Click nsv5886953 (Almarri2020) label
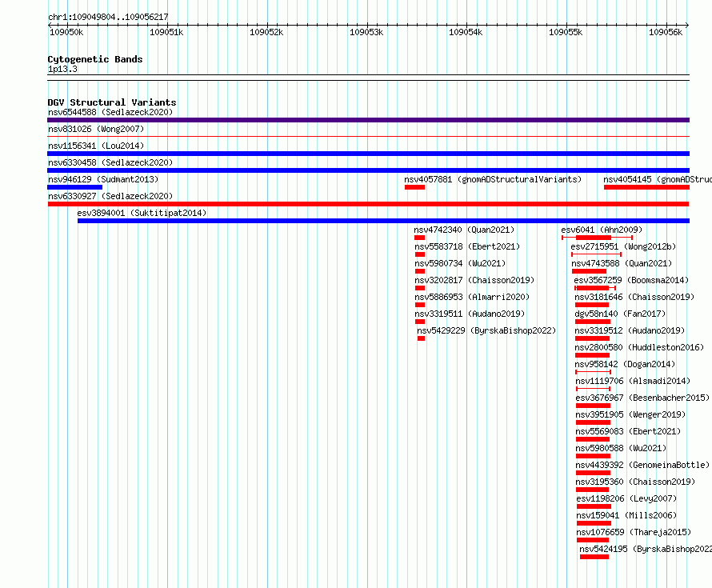This screenshot has height=588, width=712. 472,297
